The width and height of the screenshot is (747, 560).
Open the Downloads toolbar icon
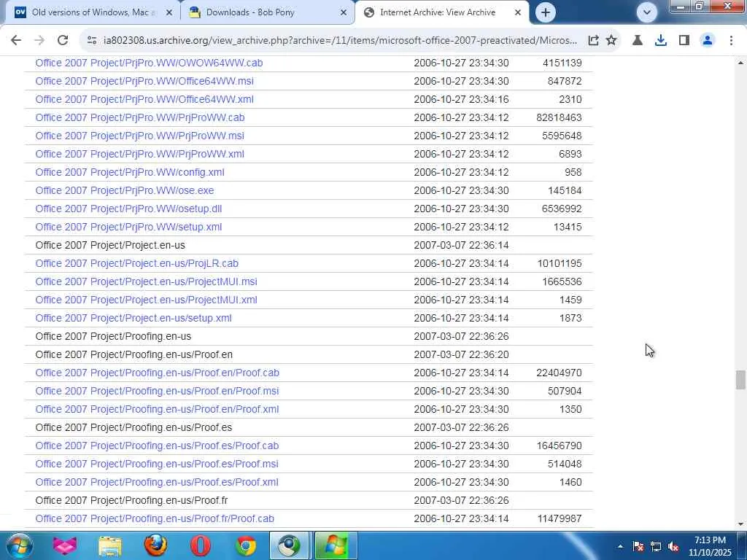[661, 41]
